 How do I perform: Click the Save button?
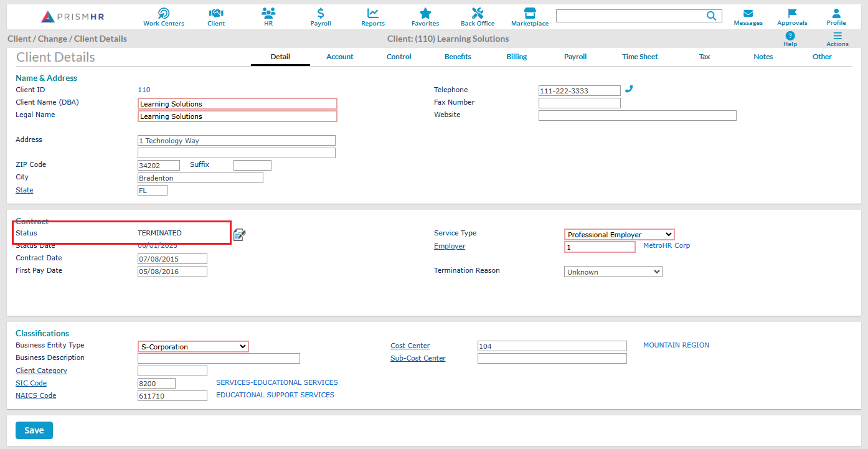34,430
